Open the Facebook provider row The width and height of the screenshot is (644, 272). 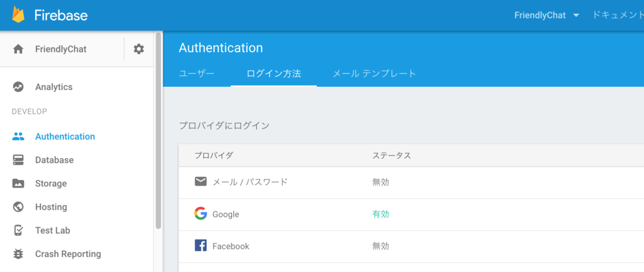coord(411,247)
